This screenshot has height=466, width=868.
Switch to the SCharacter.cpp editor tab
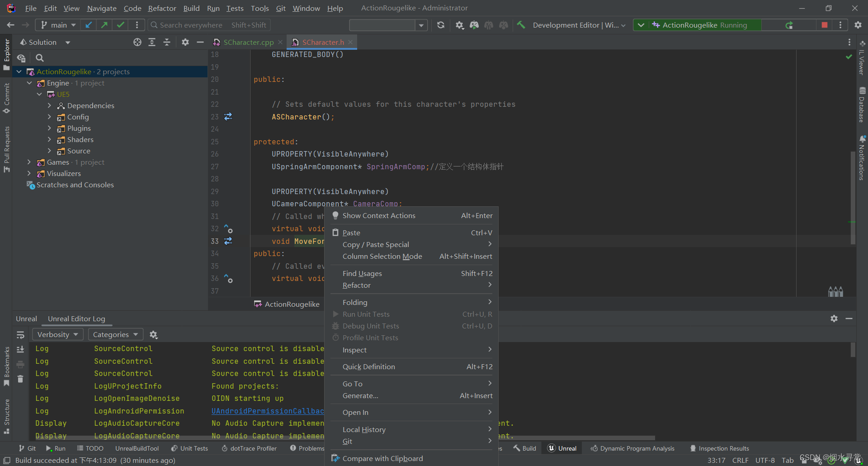(248, 42)
